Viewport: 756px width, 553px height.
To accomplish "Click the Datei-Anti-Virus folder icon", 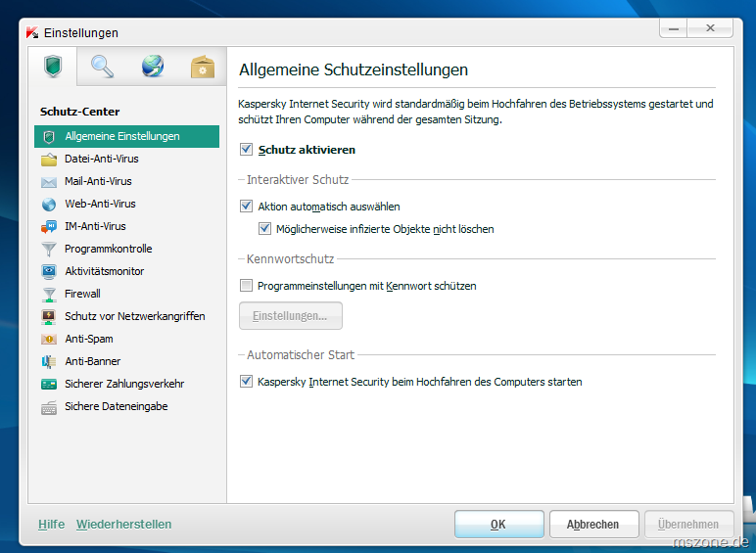I will pyautogui.click(x=49, y=159).
